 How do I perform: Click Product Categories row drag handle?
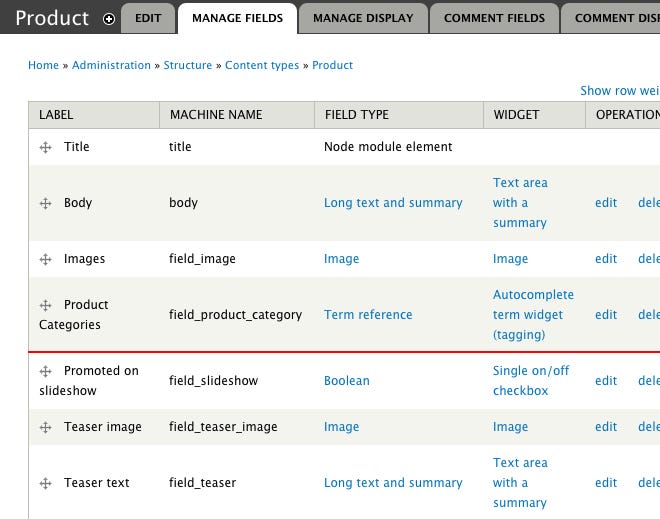[45, 305]
